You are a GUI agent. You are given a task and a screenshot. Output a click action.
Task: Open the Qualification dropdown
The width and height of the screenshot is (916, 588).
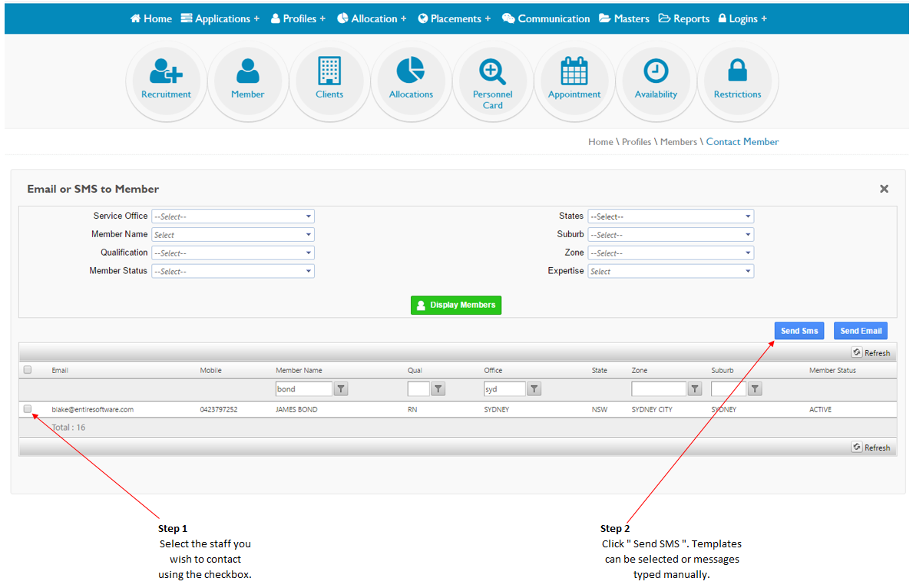coord(233,253)
